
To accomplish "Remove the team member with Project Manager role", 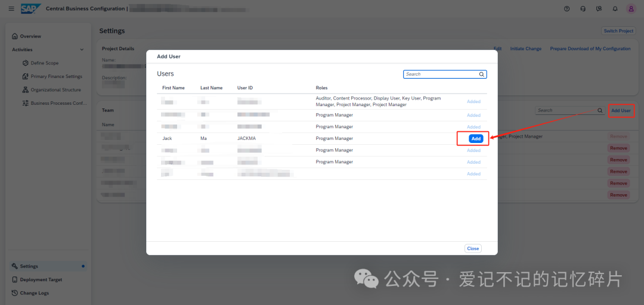I will point(618,136).
